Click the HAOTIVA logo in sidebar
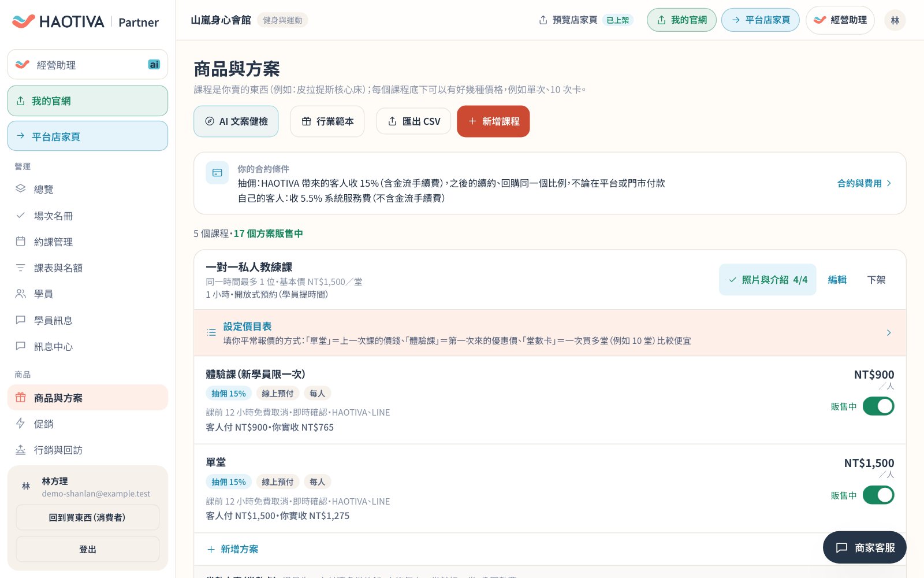This screenshot has height=578, width=924. coord(58,21)
